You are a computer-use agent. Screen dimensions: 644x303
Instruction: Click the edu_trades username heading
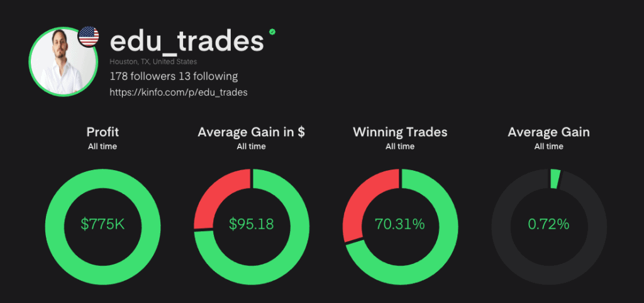(187, 41)
